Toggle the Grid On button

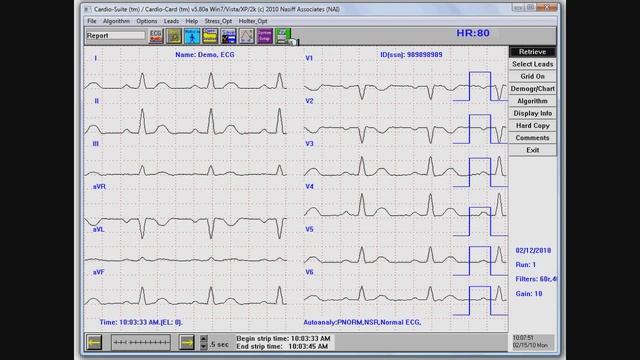(x=533, y=76)
